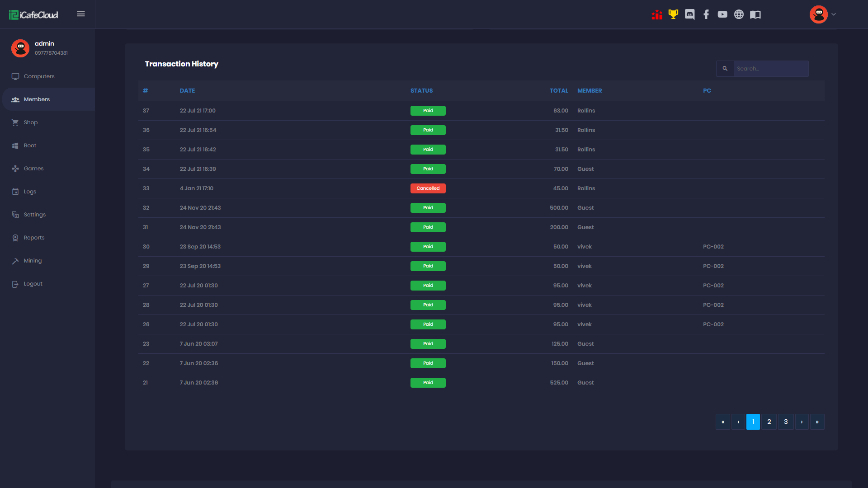868x488 pixels.
Task: Open the book documentation icon
Action: (755, 14)
